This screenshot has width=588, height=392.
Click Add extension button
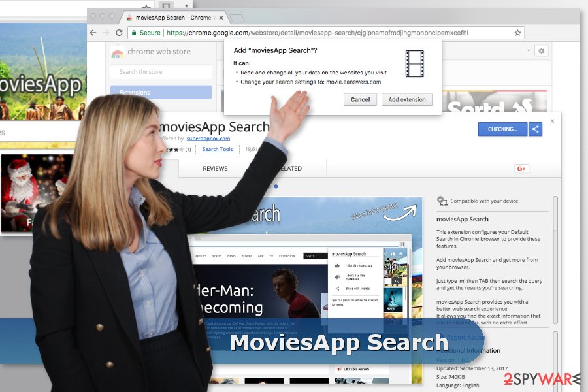[407, 99]
